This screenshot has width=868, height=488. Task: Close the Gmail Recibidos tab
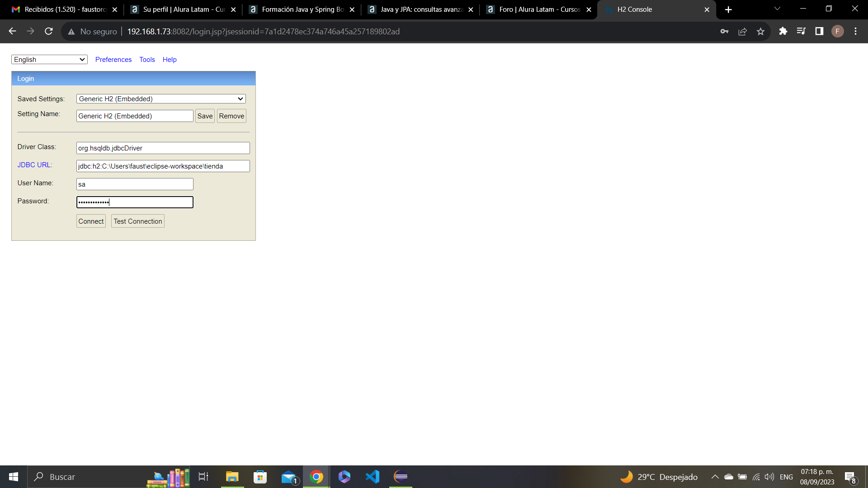(115, 9)
